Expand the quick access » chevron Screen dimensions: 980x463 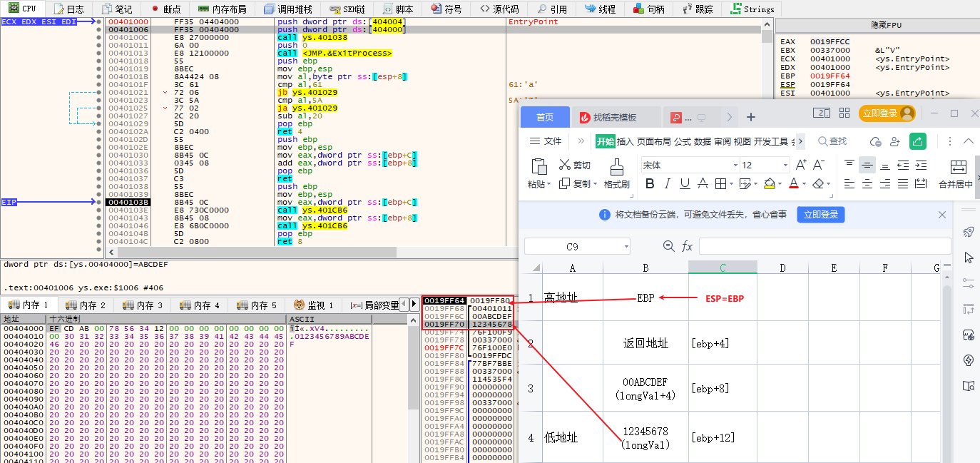(x=581, y=141)
